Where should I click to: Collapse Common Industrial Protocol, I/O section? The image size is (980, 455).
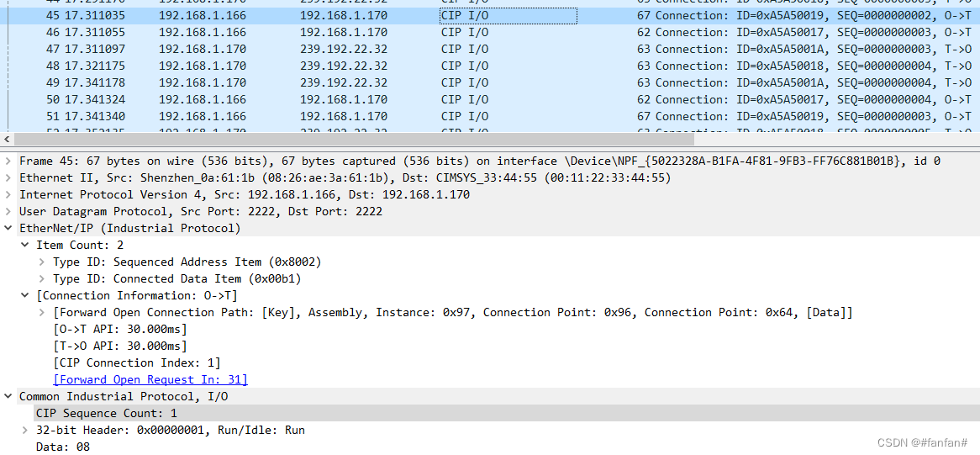[x=8, y=396]
